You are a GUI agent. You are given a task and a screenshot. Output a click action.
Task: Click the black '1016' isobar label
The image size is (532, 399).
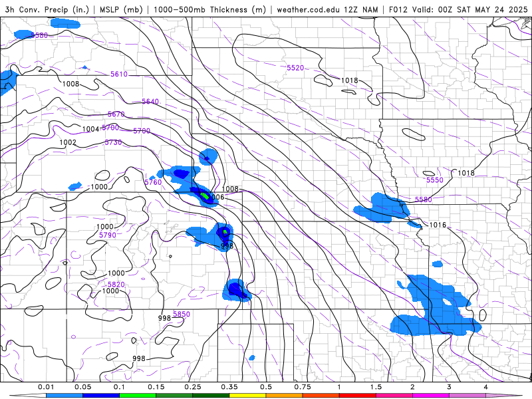tap(438, 225)
